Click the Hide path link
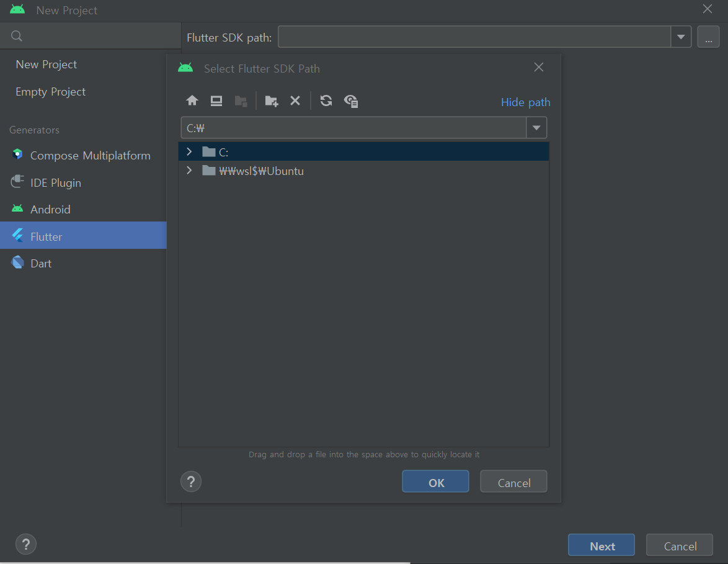 tap(526, 102)
